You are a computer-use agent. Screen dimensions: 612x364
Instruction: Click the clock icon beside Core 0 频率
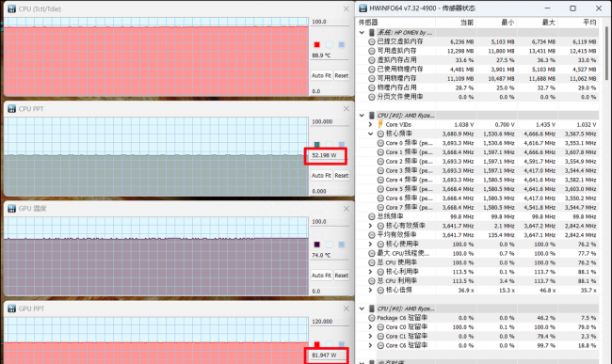click(380, 143)
